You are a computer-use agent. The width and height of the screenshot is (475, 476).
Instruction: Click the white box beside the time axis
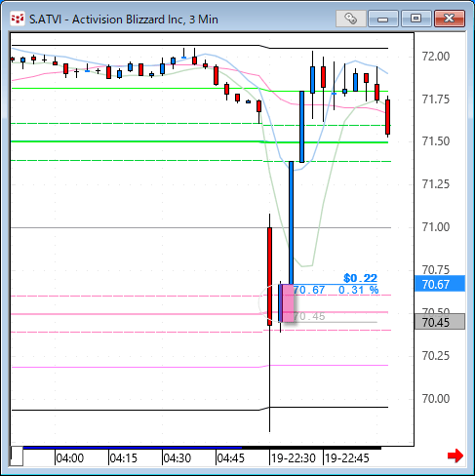click(x=17, y=456)
